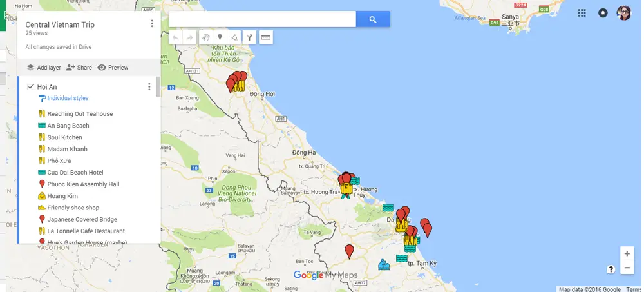Click the layer panel scrollbar
The width and height of the screenshot is (644, 292).
(158, 87)
